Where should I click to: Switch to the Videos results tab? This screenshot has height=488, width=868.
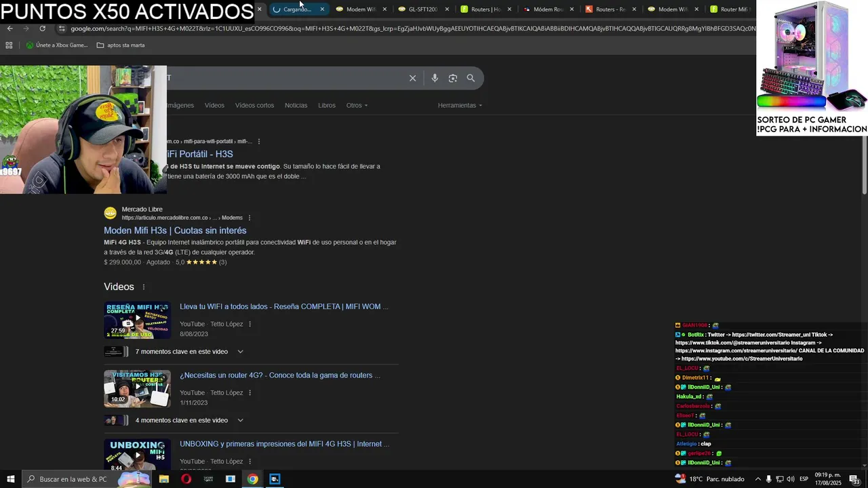(214, 105)
